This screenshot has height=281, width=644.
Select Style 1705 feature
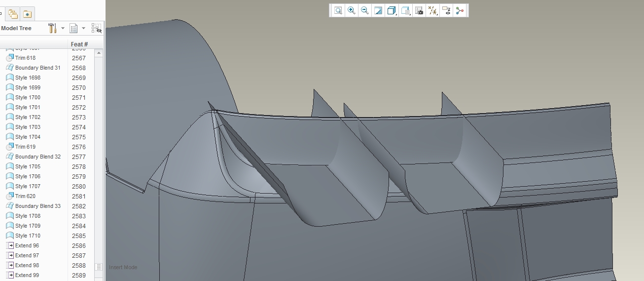(x=28, y=166)
